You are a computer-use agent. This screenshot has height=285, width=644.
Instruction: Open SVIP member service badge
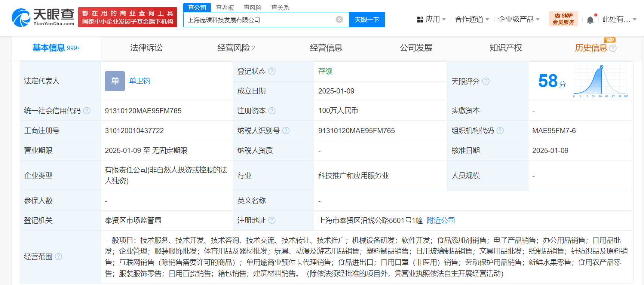point(563,19)
